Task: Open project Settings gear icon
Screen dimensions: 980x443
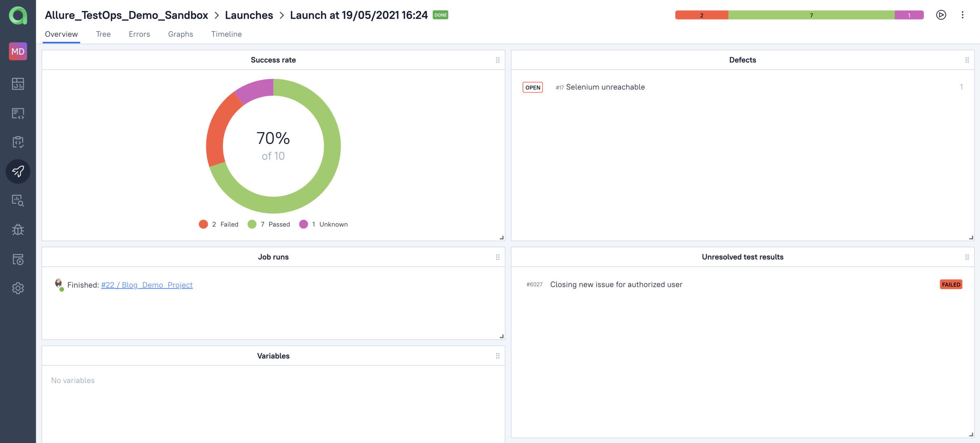Action: 18,288
